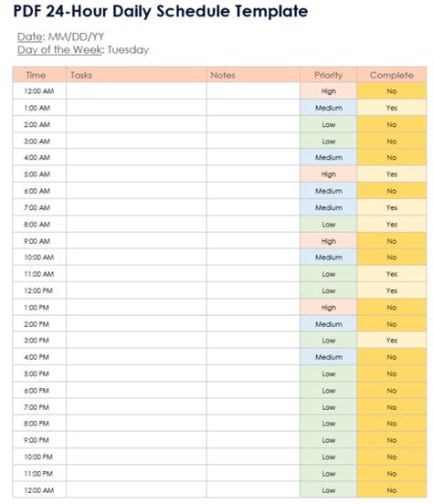Toggle the Complete value at 11:00 AM
The height and width of the screenshot is (504, 433).
392,274
